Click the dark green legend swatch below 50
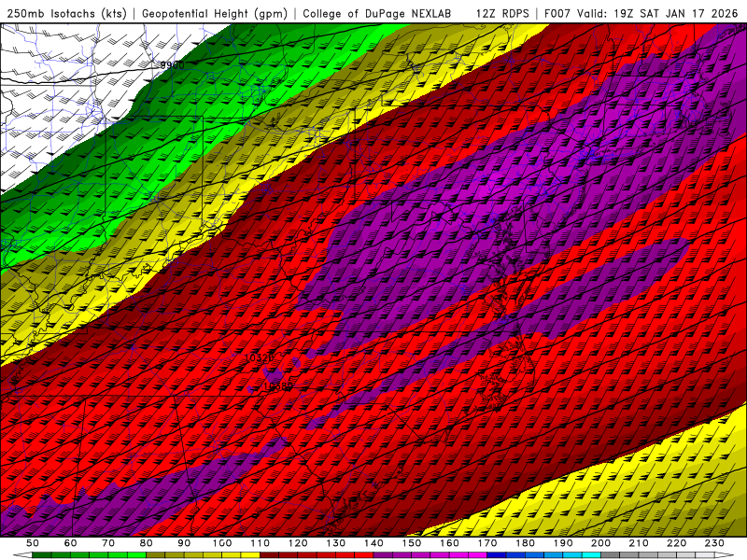The height and width of the screenshot is (560, 747). (42, 555)
